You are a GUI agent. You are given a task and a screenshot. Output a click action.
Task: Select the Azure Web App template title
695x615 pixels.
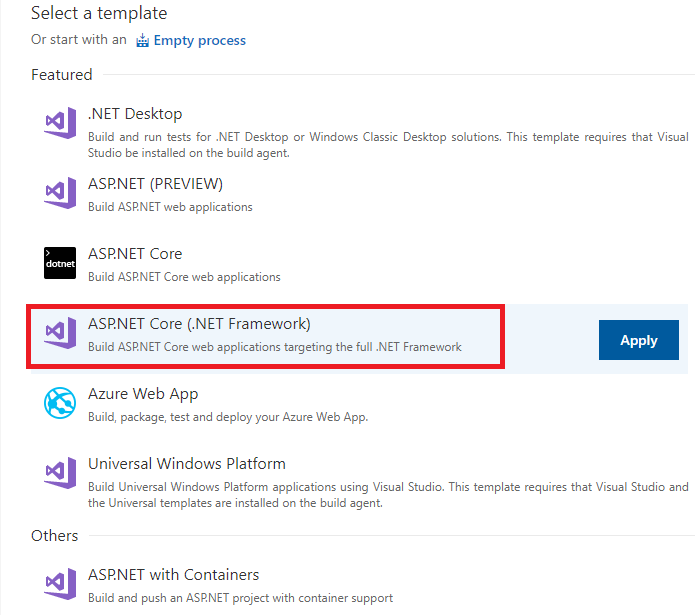pos(143,394)
